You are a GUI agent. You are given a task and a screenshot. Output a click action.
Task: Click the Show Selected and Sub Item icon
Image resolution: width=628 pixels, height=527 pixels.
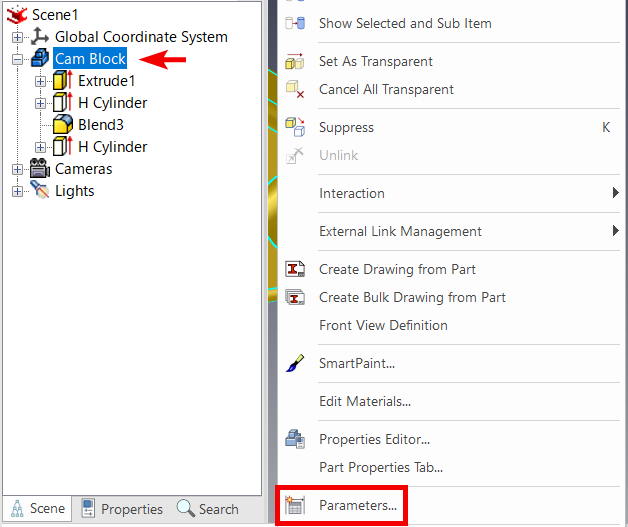coord(295,23)
